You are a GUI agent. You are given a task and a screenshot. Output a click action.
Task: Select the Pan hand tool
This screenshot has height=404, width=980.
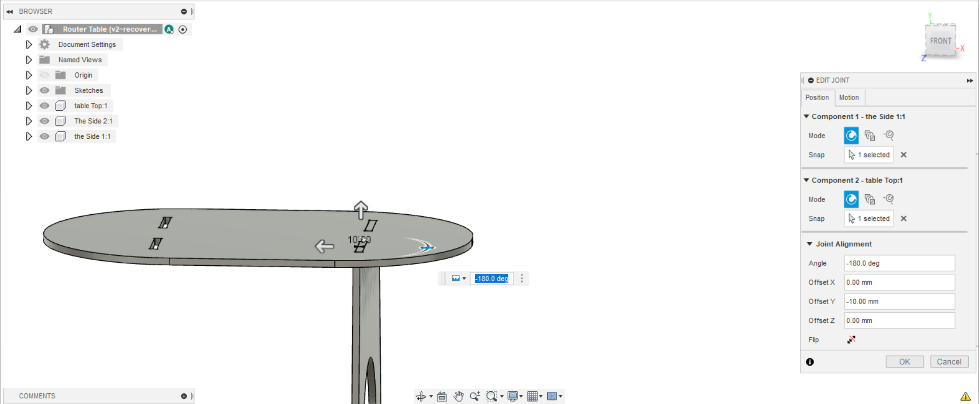click(x=458, y=396)
